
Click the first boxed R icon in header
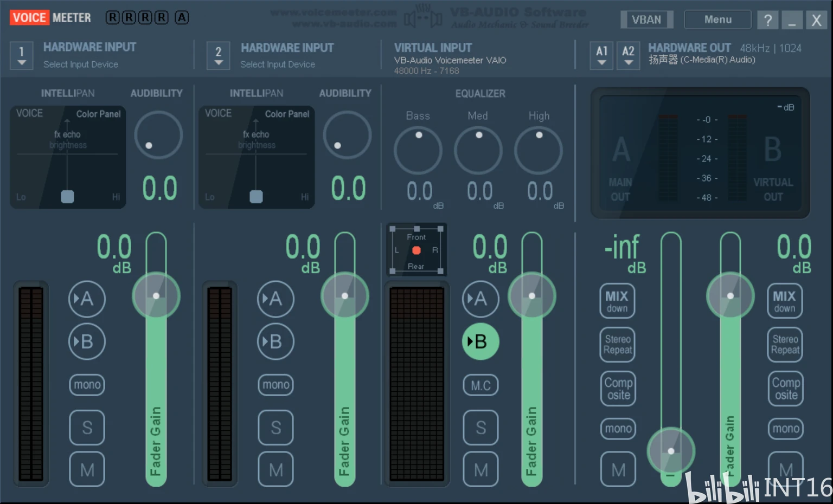click(x=112, y=17)
